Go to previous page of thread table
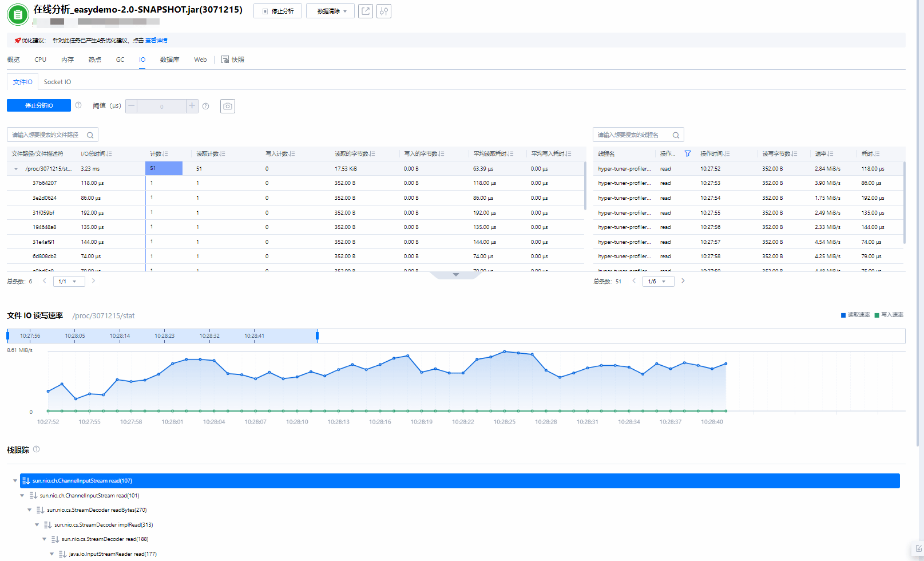 pos(634,281)
